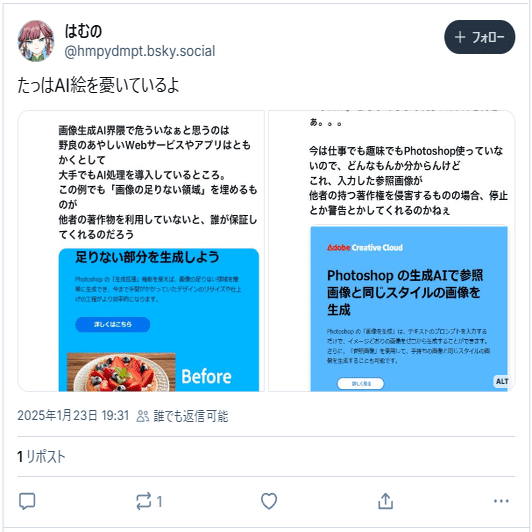Click the strawberry tart Before image
Image resolution: width=532 pixels, height=532 pixels.
pos(121,372)
